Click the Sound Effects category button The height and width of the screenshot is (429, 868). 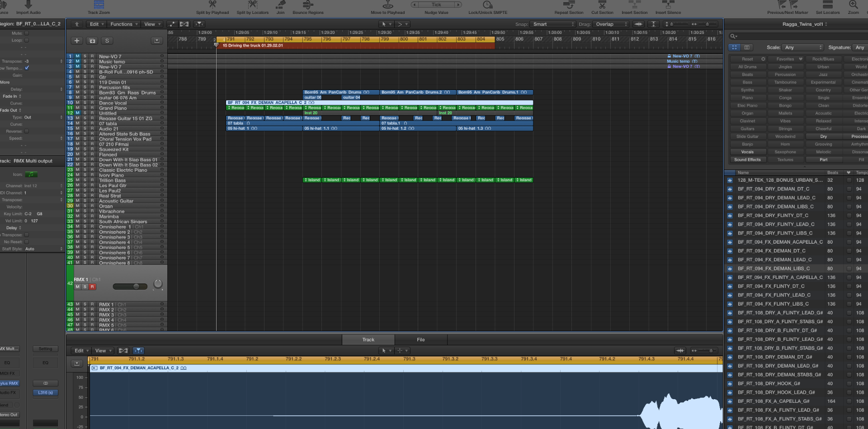click(747, 160)
